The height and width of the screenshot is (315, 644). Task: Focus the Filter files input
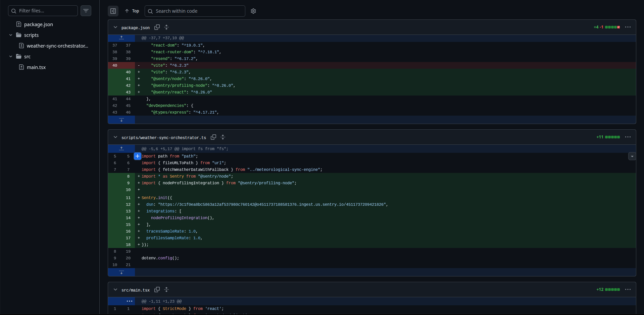(x=43, y=11)
